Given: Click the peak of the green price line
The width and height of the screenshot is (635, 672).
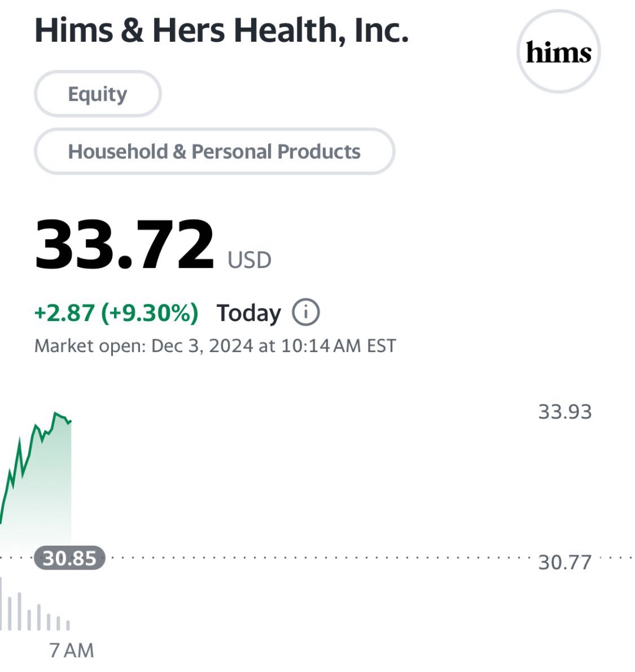Looking at the screenshot, I should (x=55, y=413).
